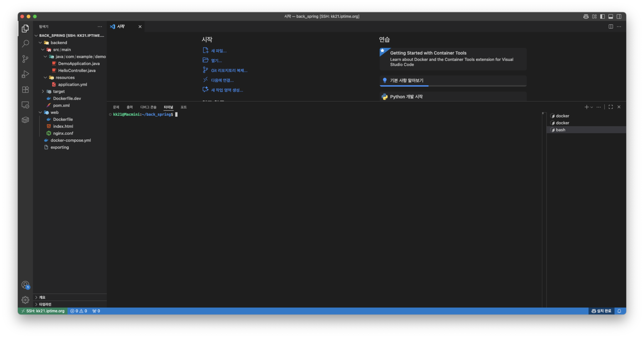Screen dimensions: 644x338
Task: Switch to the 포트 panel tab
Action: pos(184,107)
